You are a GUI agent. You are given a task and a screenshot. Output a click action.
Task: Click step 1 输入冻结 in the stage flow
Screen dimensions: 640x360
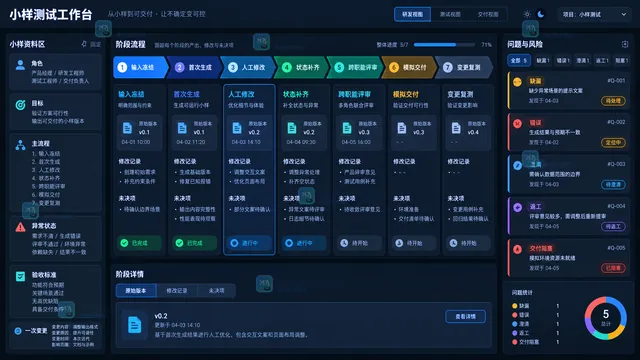click(140, 67)
